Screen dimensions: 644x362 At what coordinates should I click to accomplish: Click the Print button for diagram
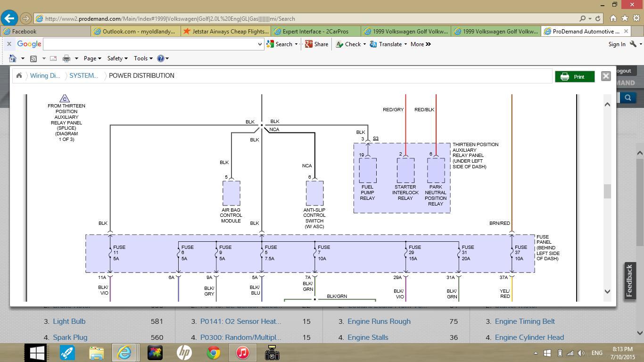574,77
